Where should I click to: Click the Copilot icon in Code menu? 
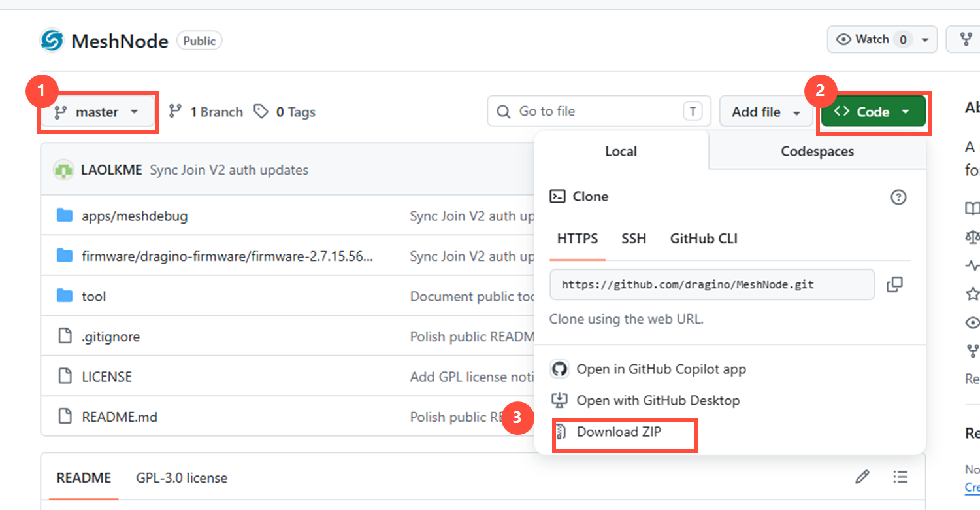coord(559,369)
